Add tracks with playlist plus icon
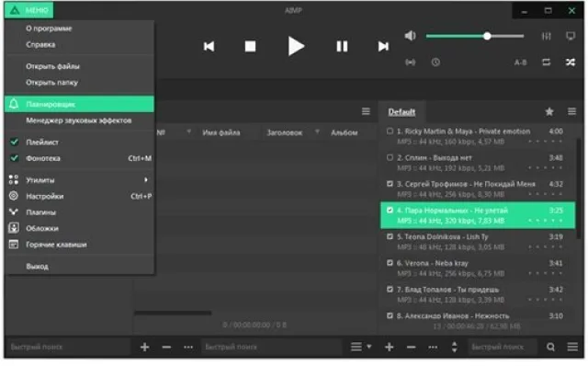 (390, 348)
